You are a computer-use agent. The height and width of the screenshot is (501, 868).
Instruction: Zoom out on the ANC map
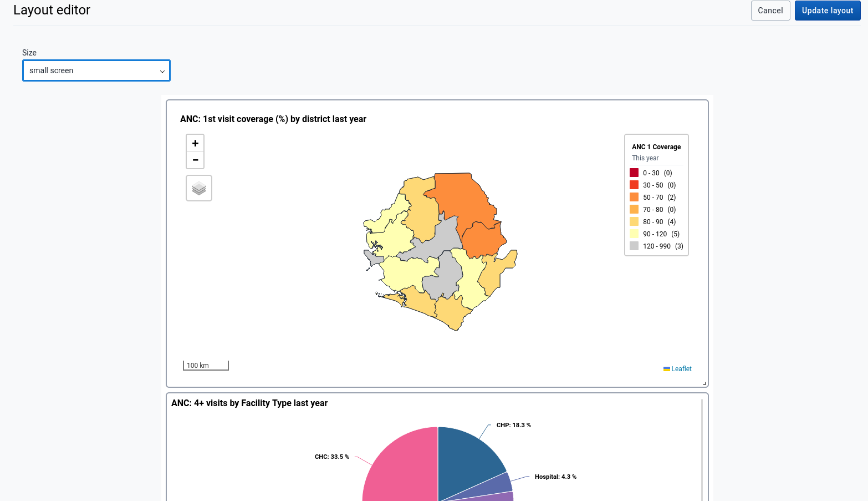coord(195,160)
